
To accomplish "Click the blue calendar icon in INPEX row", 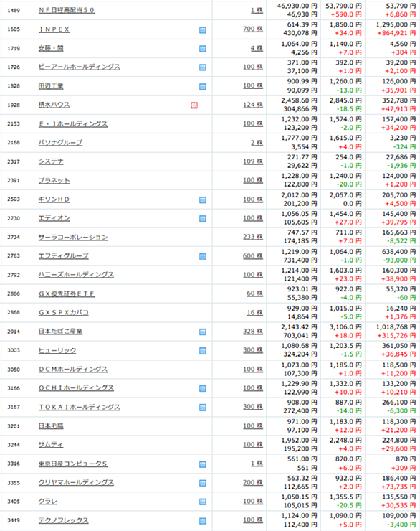I will pyautogui.click(x=203, y=30).
